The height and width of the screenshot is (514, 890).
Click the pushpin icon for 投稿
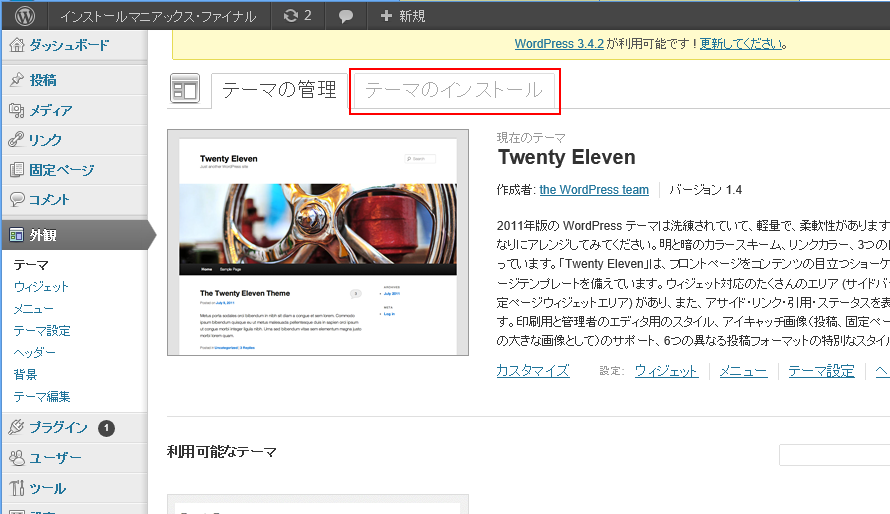pos(17,80)
